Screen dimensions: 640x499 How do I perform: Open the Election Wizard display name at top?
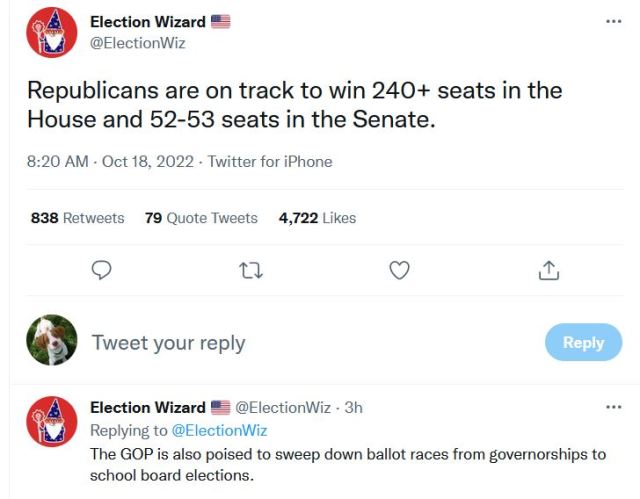148,21
